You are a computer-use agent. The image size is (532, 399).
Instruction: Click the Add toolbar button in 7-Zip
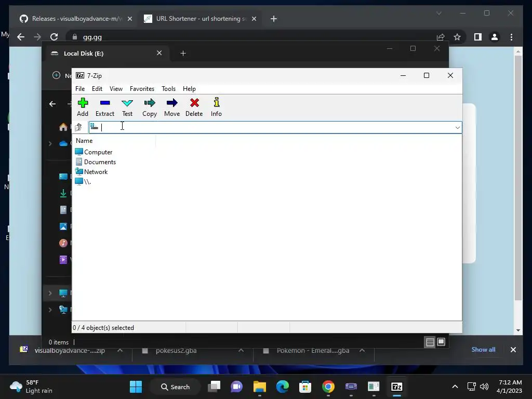[83, 107]
